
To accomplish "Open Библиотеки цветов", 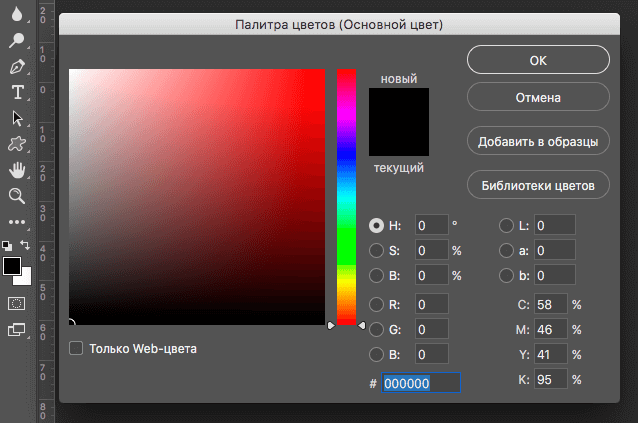I will coord(538,185).
